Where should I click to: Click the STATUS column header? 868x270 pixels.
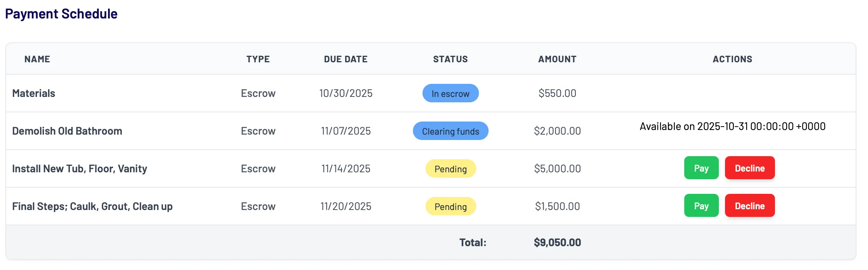coord(450,59)
